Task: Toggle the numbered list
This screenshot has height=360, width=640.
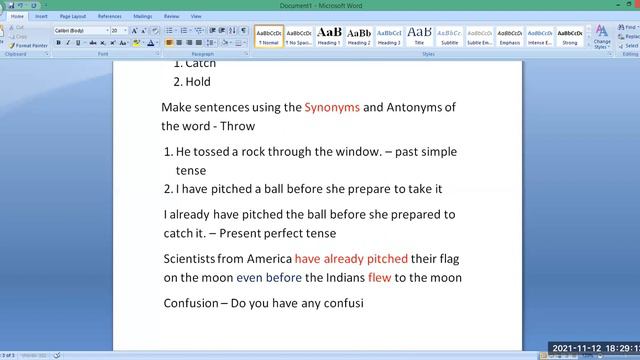Action: [x=184, y=31]
